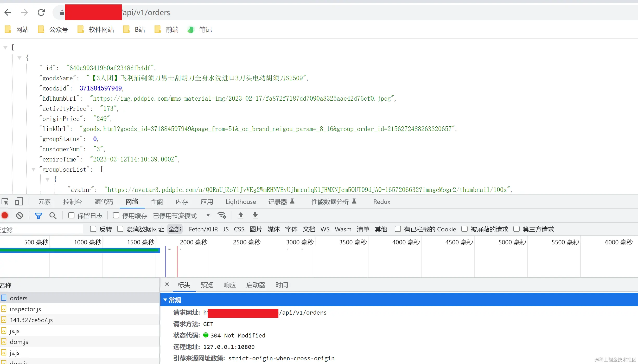Image resolution: width=638 pixels, height=364 pixels.
Task: Switch to the 元素 DevTools tab
Action: 44,201
